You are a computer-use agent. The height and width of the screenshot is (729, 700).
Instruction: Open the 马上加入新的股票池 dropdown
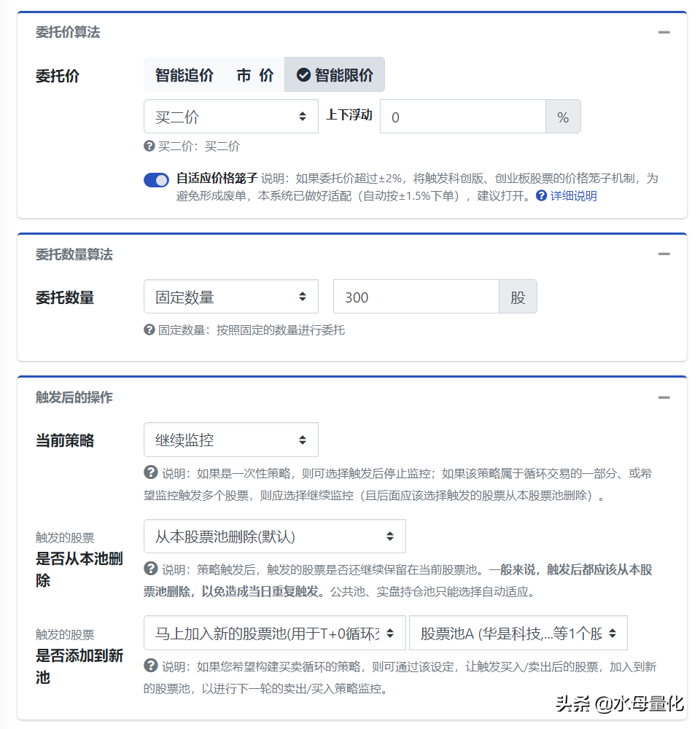pos(275,633)
